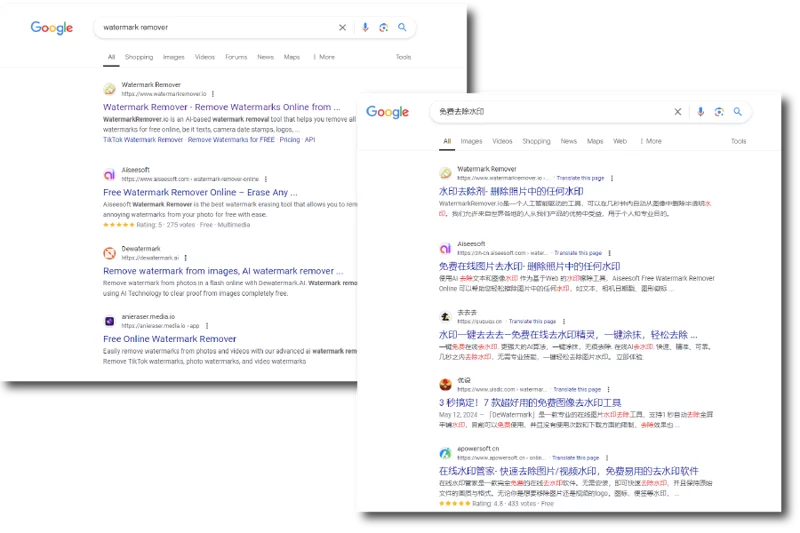Click the magnifier search button for 'watermark remover'
The image size is (800, 533).
(x=402, y=27)
